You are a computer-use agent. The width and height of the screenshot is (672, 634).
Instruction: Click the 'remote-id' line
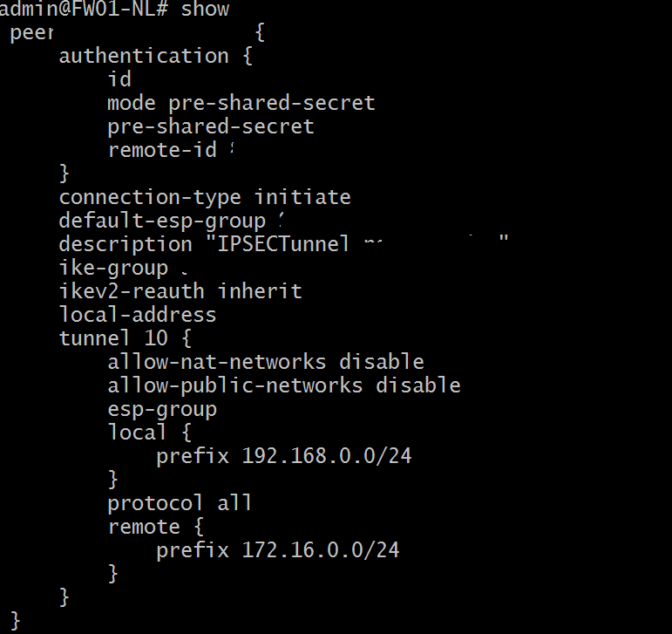[170, 150]
